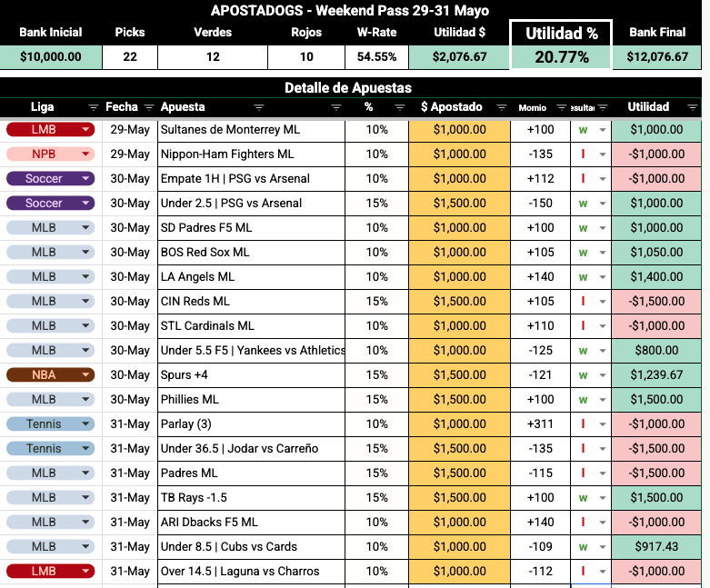
Task: Select the Bank Final $12,076.67 cell
Action: click(x=657, y=57)
